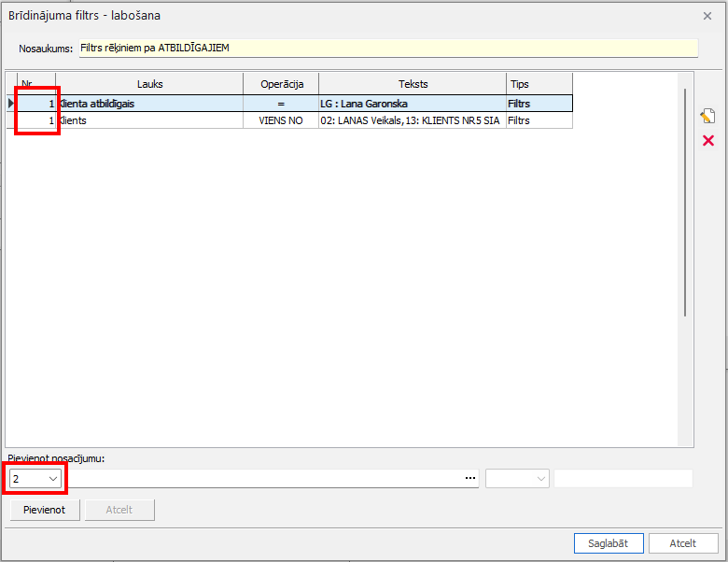Delete selected row with red X icon
The image size is (728, 562).
(x=708, y=140)
